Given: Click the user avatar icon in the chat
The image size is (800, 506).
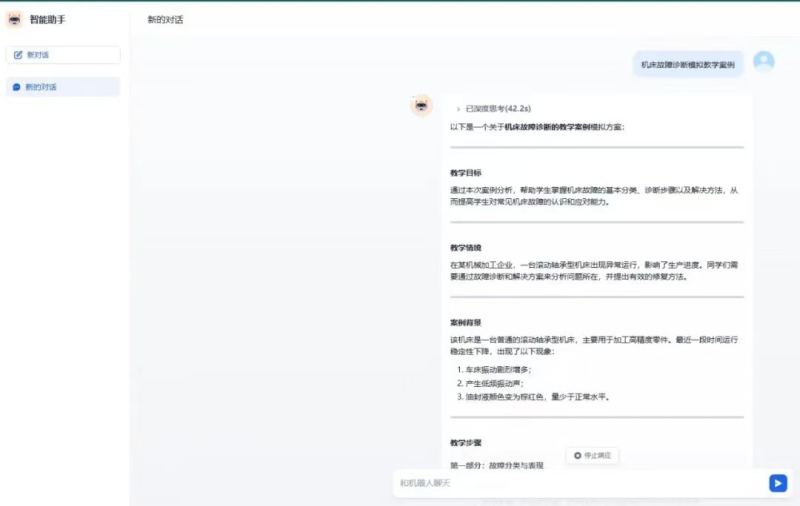Looking at the screenshot, I should pyautogui.click(x=764, y=62).
